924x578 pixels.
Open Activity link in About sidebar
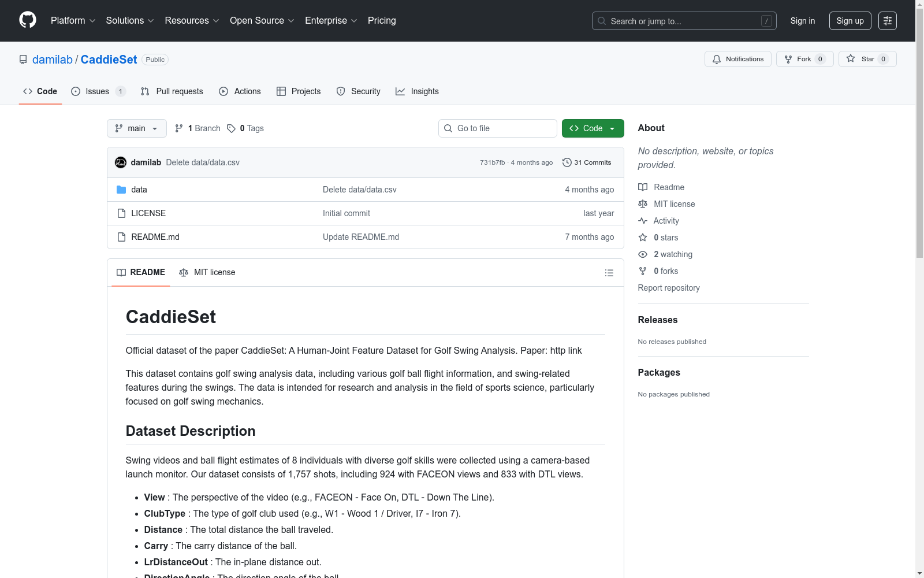[x=658, y=221]
